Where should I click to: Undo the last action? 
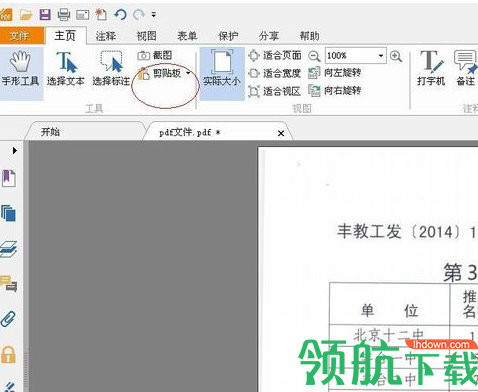click(x=120, y=15)
